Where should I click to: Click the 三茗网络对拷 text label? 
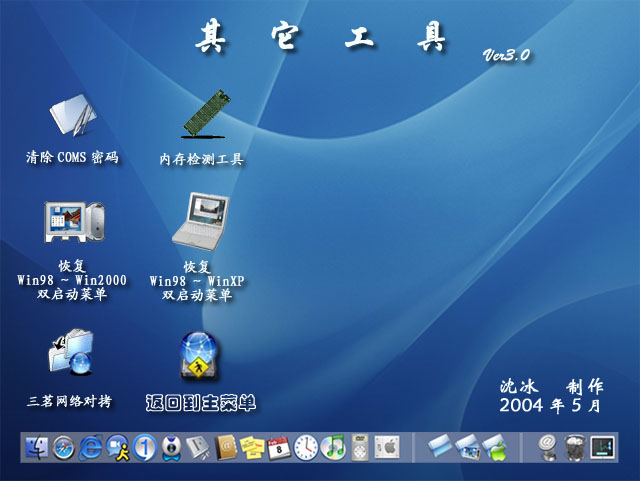69,401
